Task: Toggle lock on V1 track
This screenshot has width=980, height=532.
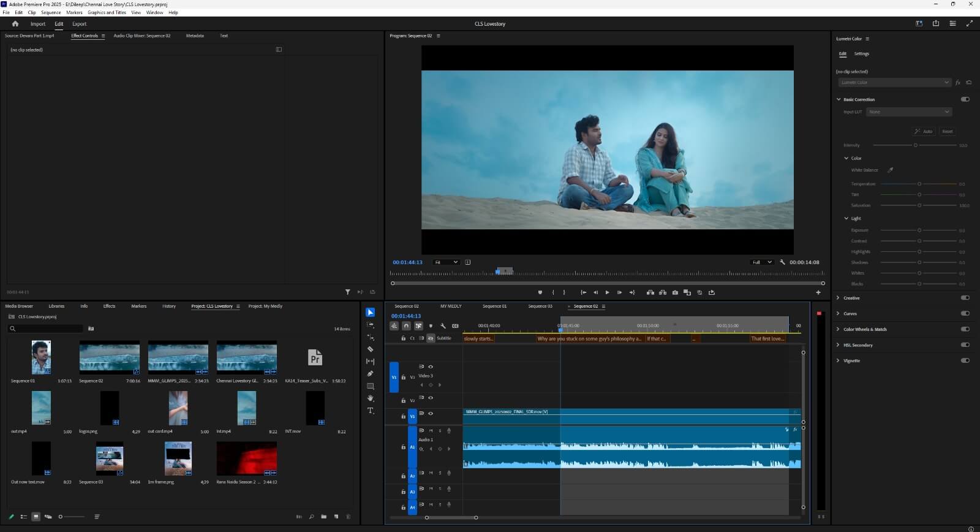Action: (403, 417)
